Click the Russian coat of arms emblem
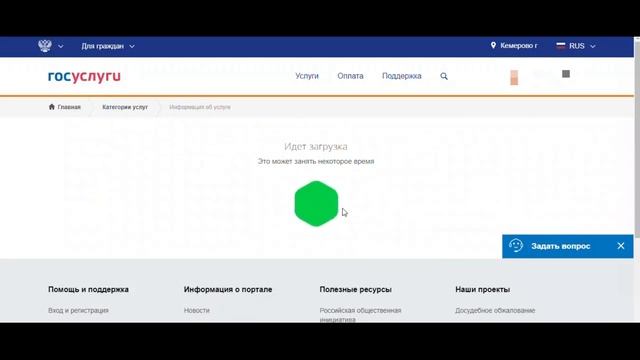This screenshot has height=360, width=640. tap(45, 46)
